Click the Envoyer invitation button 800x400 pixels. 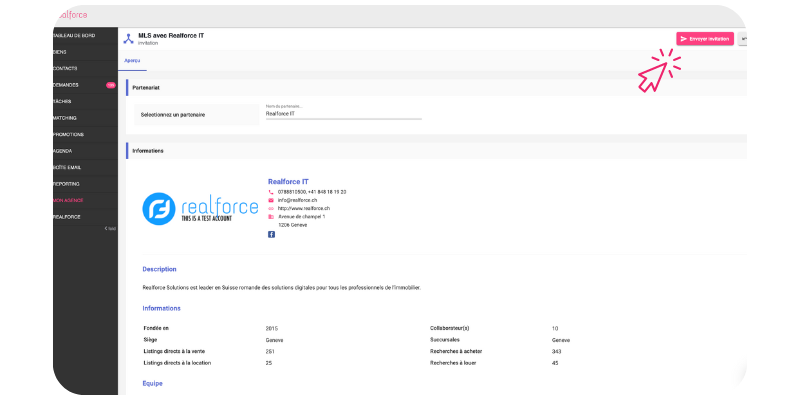click(x=705, y=39)
